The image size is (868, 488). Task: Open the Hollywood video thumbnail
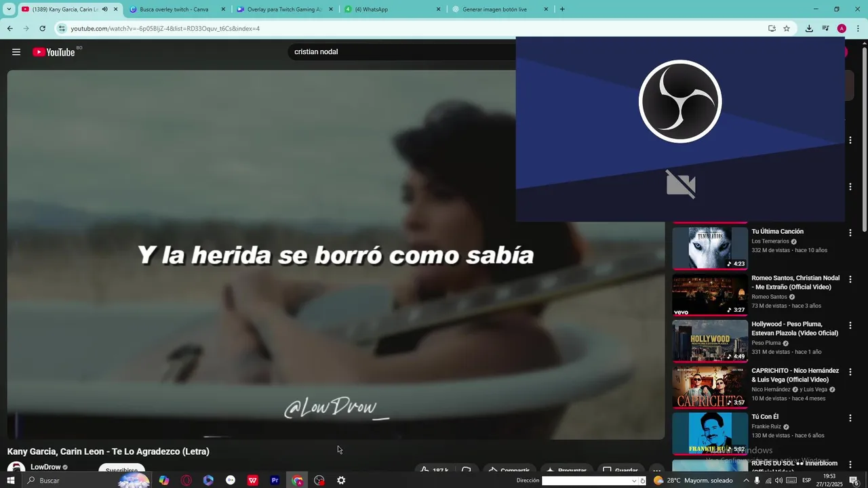(x=710, y=341)
